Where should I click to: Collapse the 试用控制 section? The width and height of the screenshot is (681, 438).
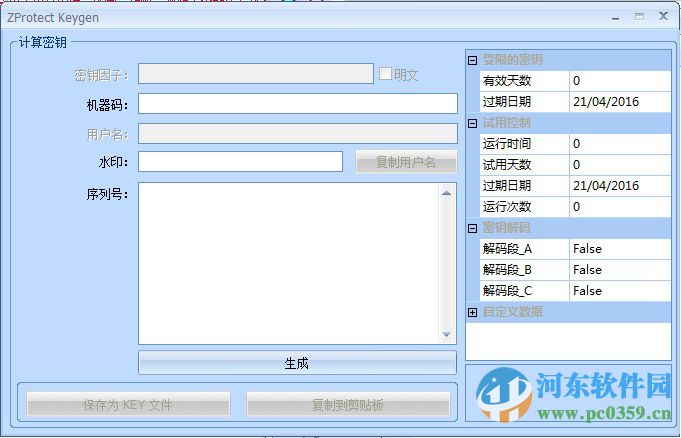(x=473, y=123)
